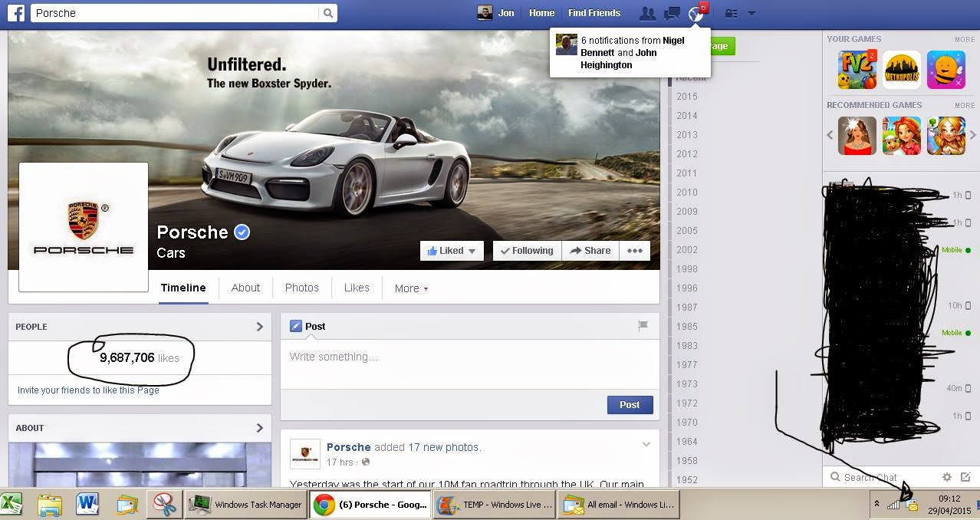Open the 17 new photos link
Viewport: 980px width, 520px height.
coord(444,447)
